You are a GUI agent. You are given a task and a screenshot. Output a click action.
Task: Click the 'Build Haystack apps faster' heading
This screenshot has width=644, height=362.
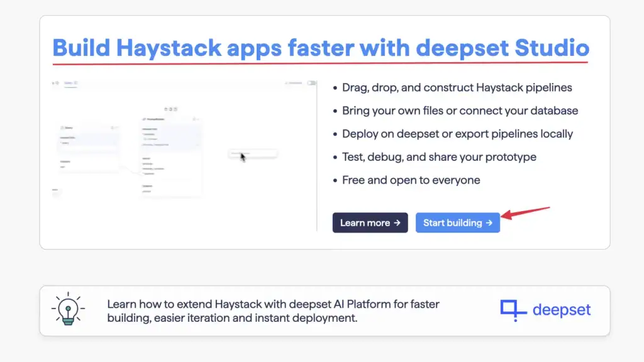tap(321, 48)
